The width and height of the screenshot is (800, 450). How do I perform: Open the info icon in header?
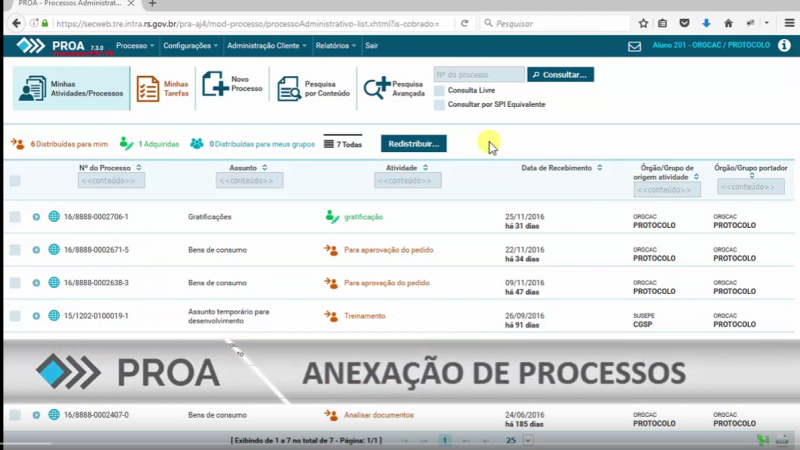click(784, 45)
